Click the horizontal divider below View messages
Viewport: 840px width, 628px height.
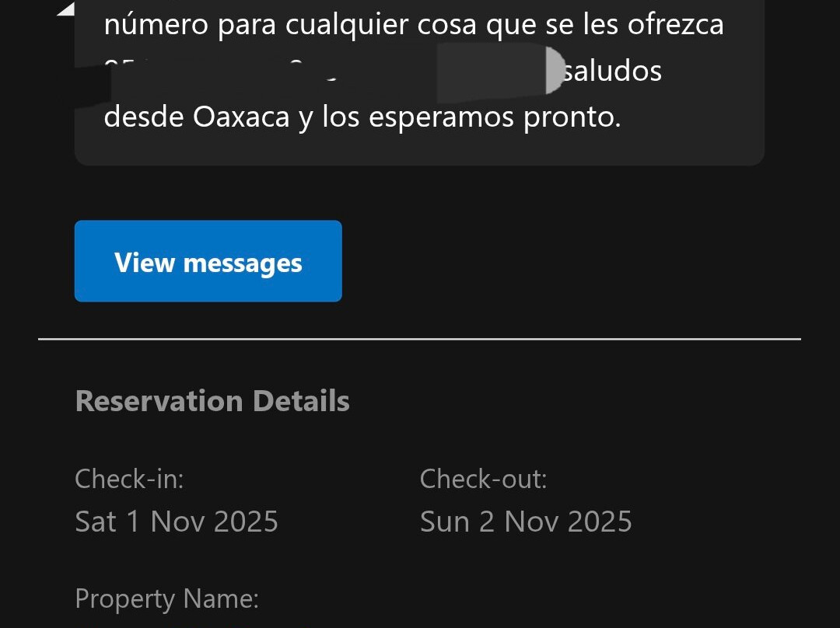click(x=419, y=339)
